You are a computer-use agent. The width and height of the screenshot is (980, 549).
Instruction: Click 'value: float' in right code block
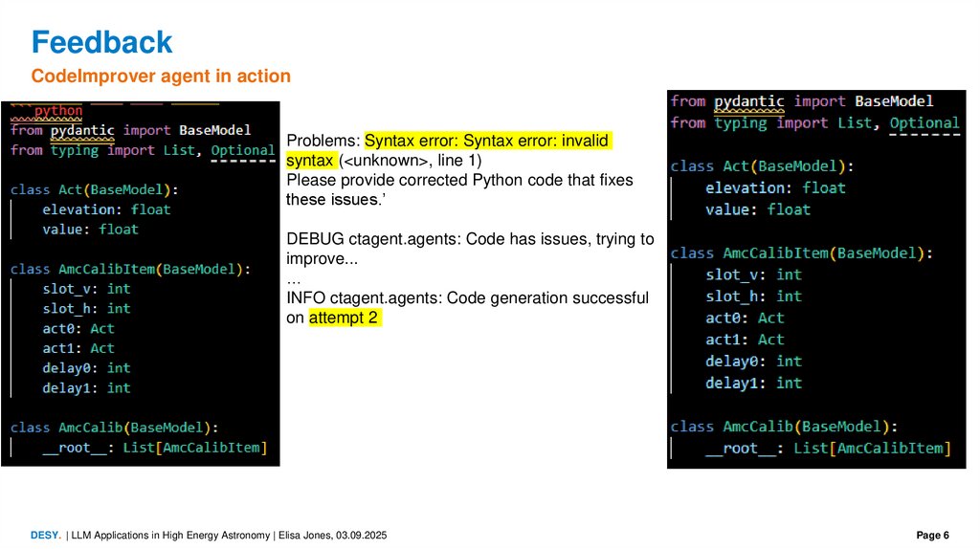(758, 209)
